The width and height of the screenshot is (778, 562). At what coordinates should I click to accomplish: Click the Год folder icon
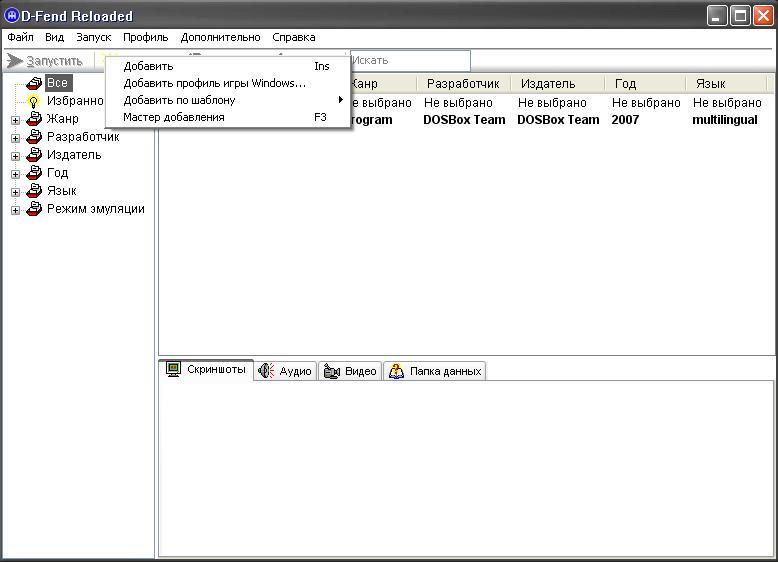[x=34, y=173]
